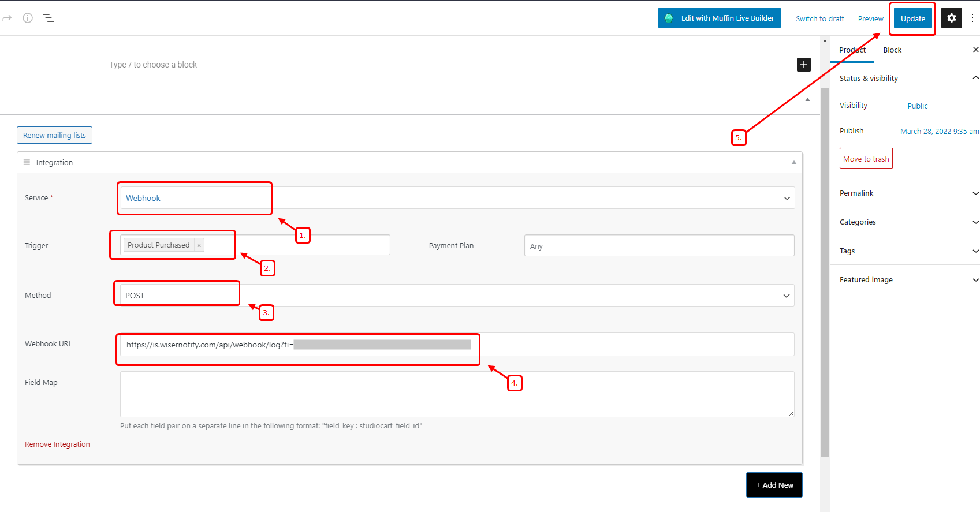The height and width of the screenshot is (512, 980).
Task: Click the redo arrow icon
Action: [7, 18]
